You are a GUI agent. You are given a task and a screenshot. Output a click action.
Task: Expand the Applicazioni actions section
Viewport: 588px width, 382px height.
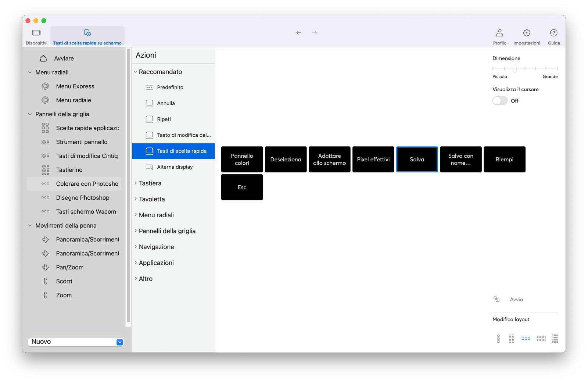pos(135,263)
